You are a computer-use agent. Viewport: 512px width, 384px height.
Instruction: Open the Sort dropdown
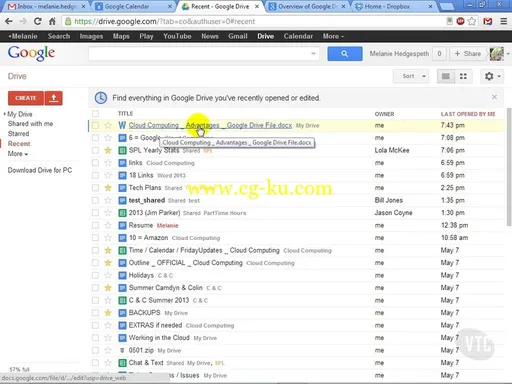click(x=411, y=76)
